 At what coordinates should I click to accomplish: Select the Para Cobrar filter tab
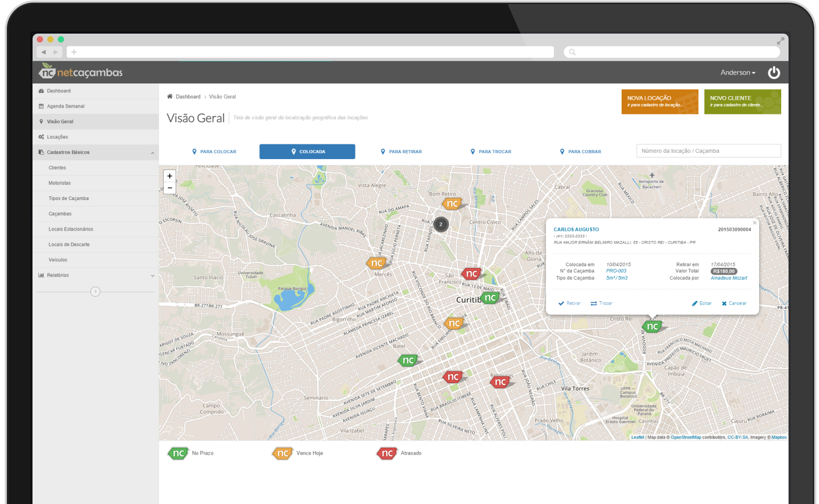581,152
